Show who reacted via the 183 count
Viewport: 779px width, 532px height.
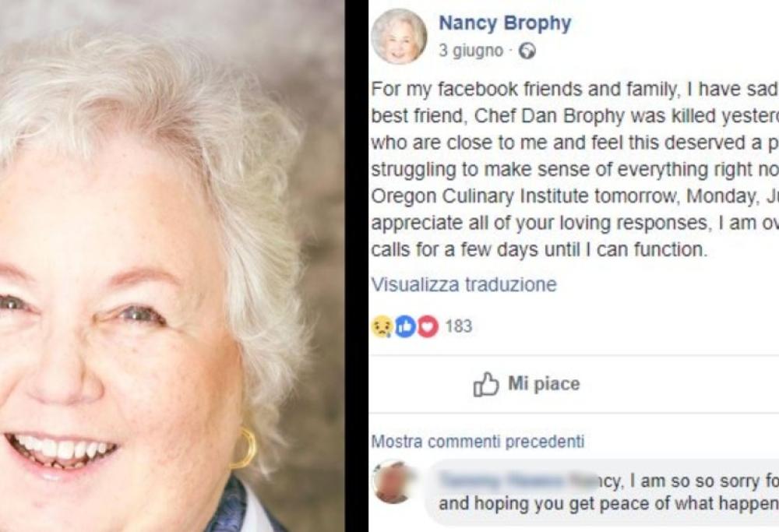(x=458, y=326)
